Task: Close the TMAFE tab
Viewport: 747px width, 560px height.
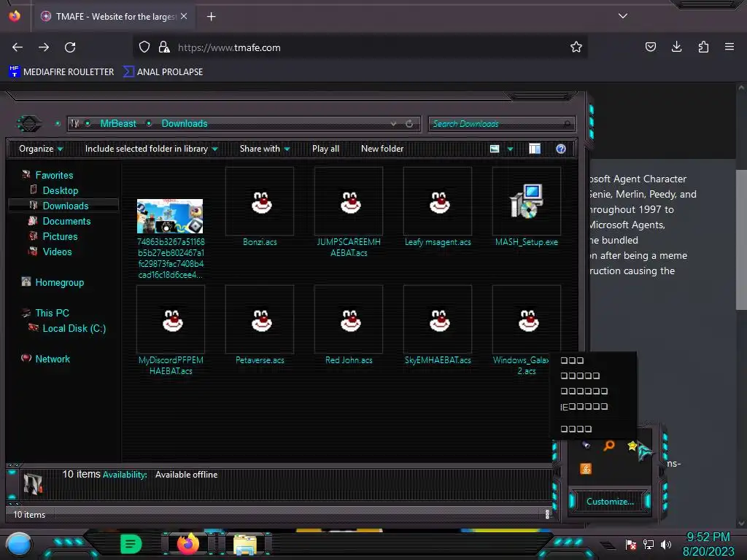Action: tap(184, 16)
